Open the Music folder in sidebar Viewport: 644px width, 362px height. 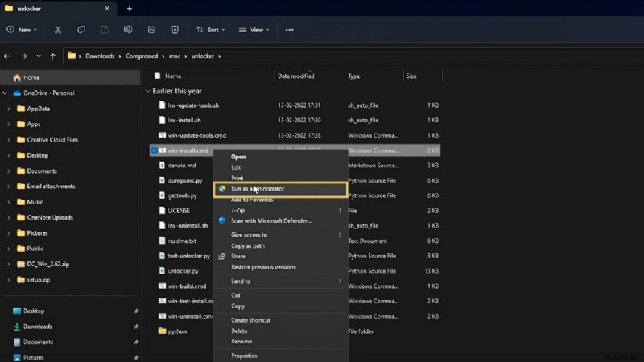coord(35,202)
